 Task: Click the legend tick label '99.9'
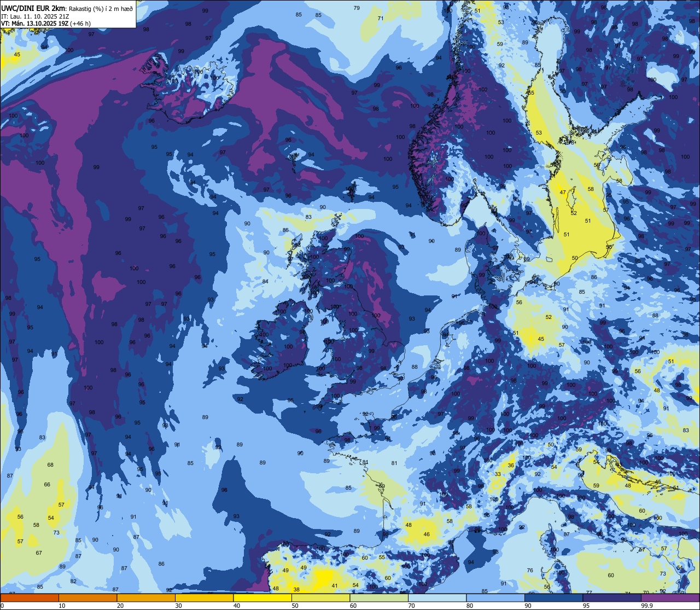(x=647, y=606)
